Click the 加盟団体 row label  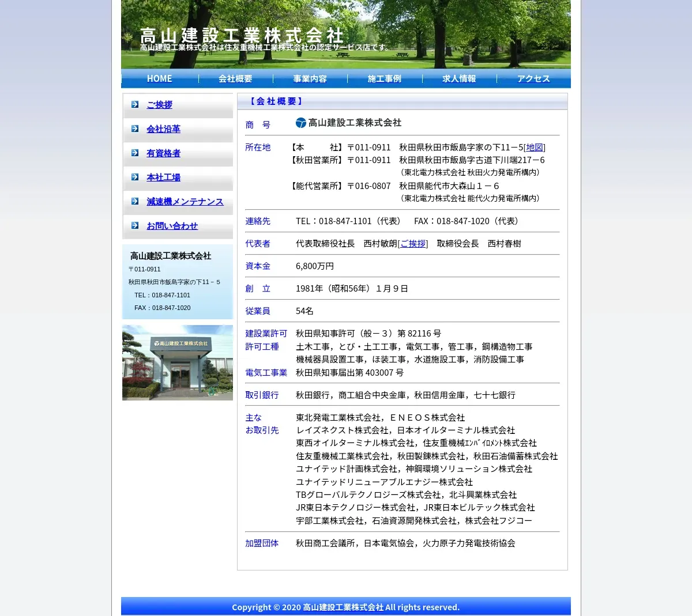[x=262, y=543]
